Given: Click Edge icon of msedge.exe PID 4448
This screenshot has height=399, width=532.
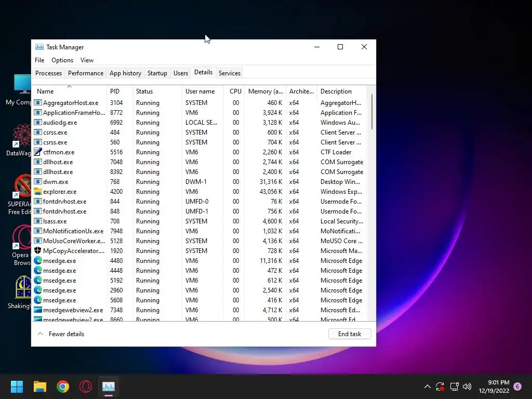Looking at the screenshot, I should 37,270.
